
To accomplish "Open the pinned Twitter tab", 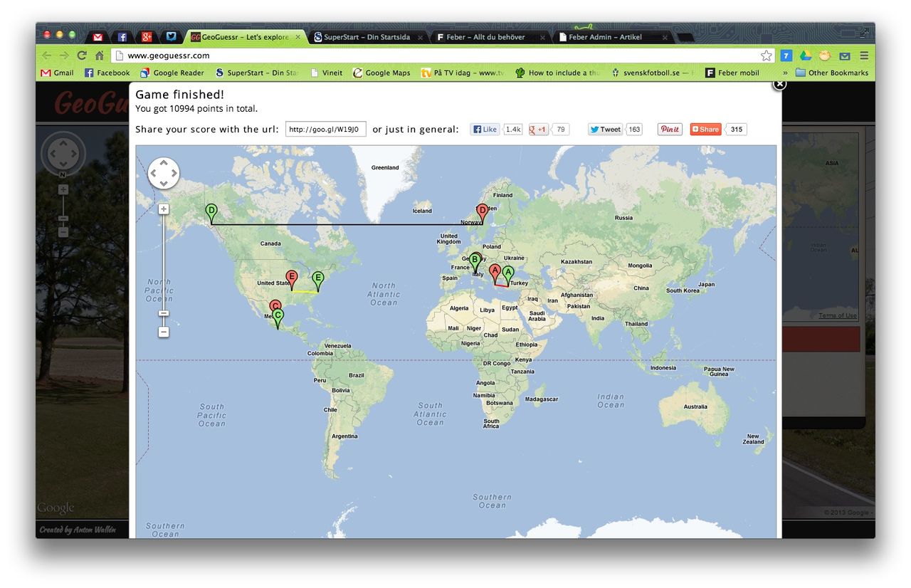I will pyautogui.click(x=172, y=37).
